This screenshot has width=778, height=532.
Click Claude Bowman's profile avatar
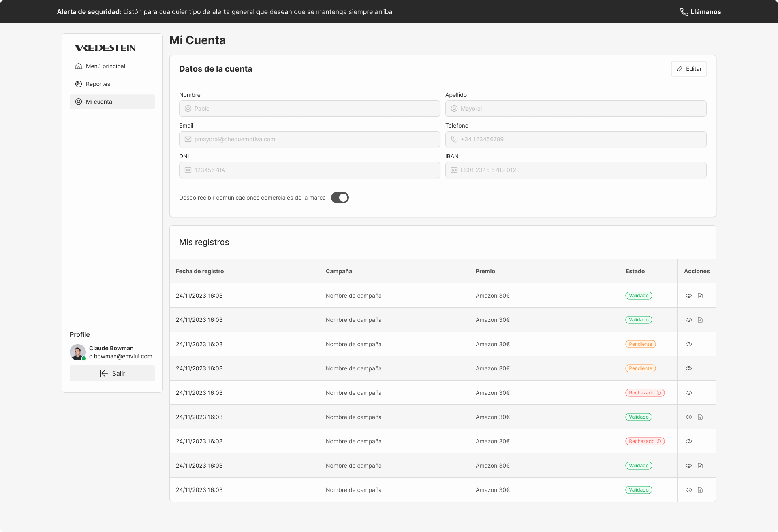point(77,352)
